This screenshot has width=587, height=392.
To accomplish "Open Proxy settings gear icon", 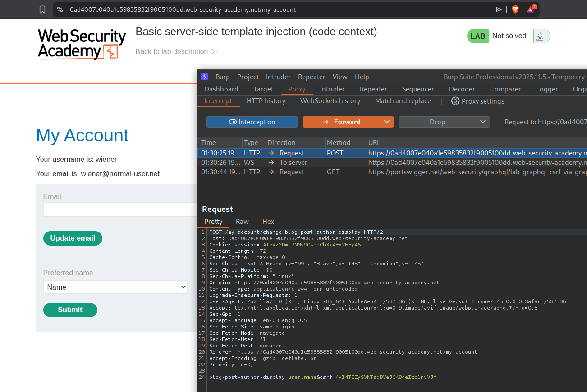I will 455,101.
